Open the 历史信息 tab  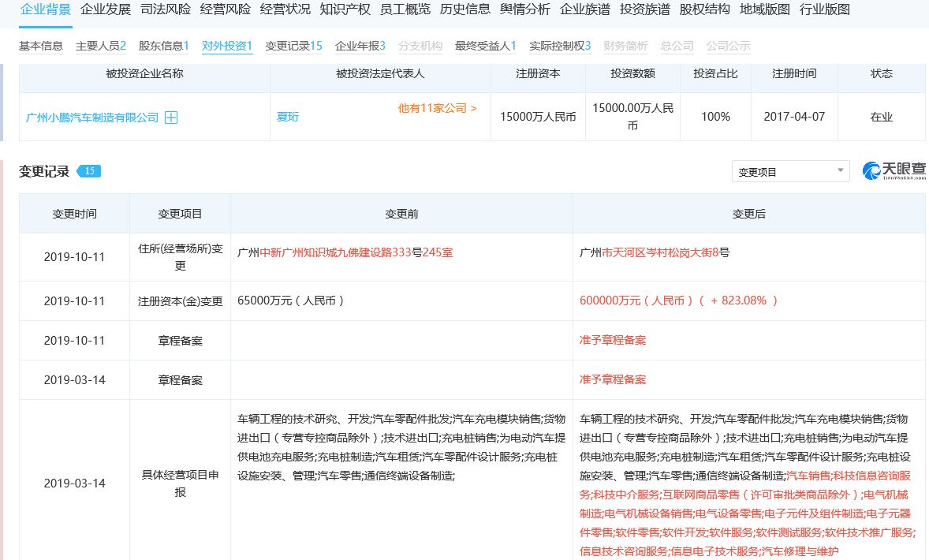465,9
